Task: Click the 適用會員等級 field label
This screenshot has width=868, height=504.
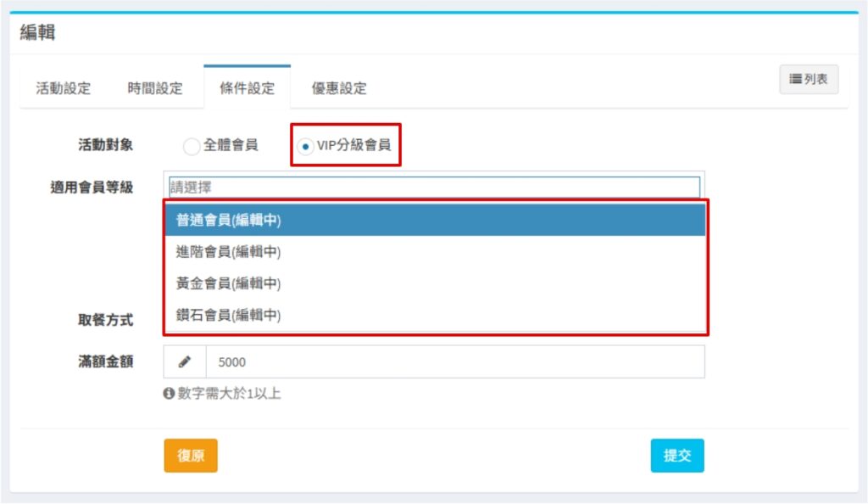Action: tap(92, 188)
